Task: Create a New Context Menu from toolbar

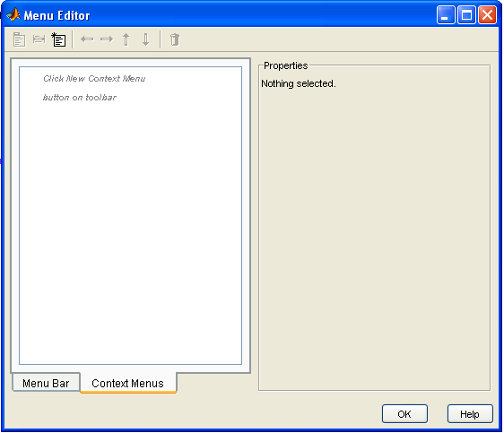Action: point(58,39)
